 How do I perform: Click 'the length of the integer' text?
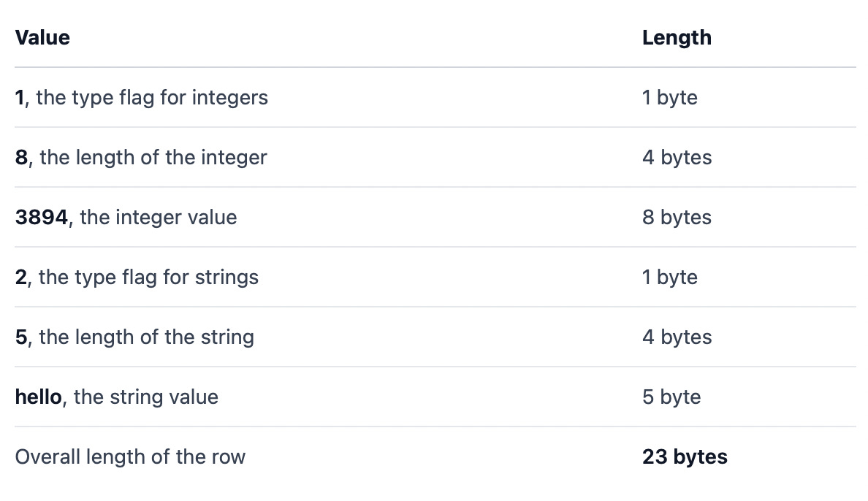click(x=153, y=157)
